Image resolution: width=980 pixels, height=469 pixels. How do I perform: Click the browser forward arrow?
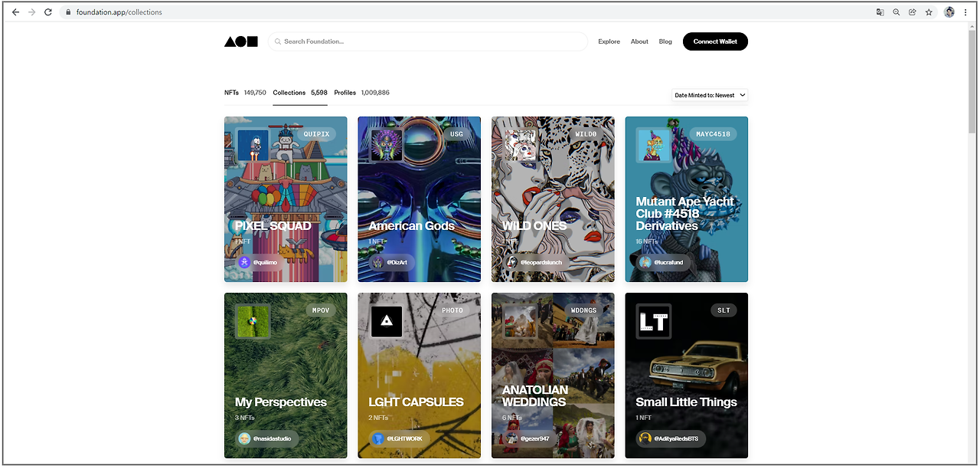coord(31,12)
